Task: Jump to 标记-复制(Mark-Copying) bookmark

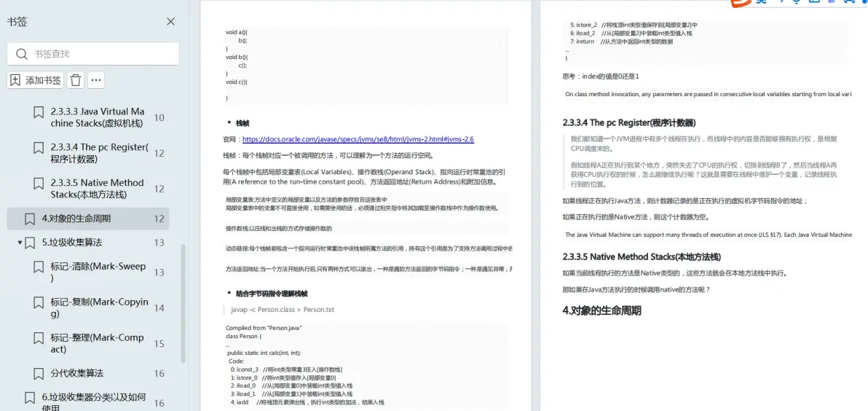Action: click(100, 308)
